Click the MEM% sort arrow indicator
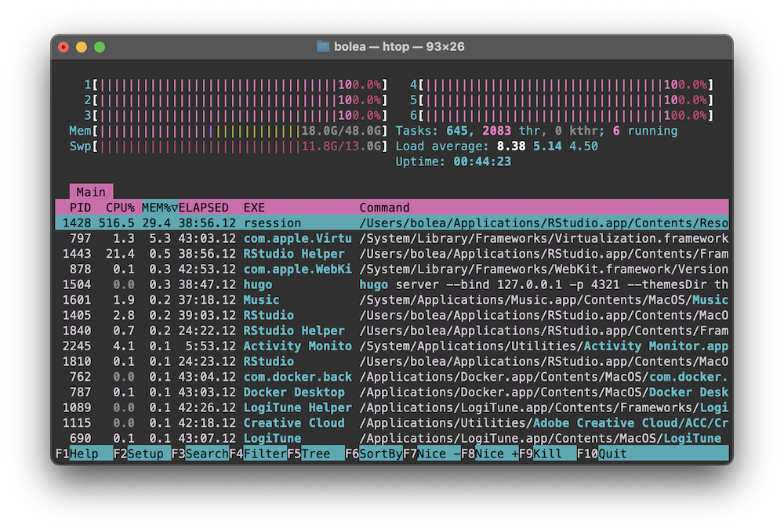 pos(174,208)
